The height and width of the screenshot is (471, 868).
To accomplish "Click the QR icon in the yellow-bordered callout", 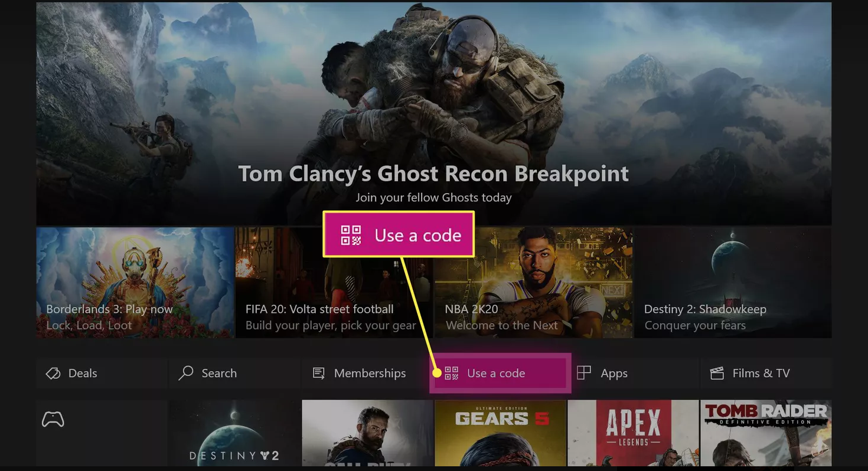I will (x=351, y=235).
